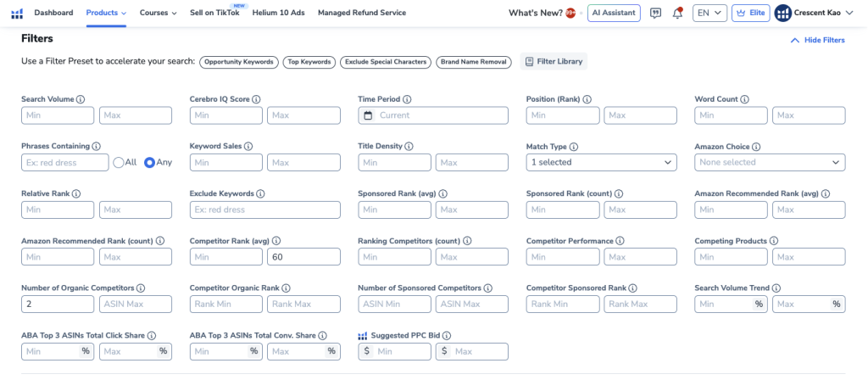
Task: Open the Match Type dropdown
Action: [x=601, y=162]
